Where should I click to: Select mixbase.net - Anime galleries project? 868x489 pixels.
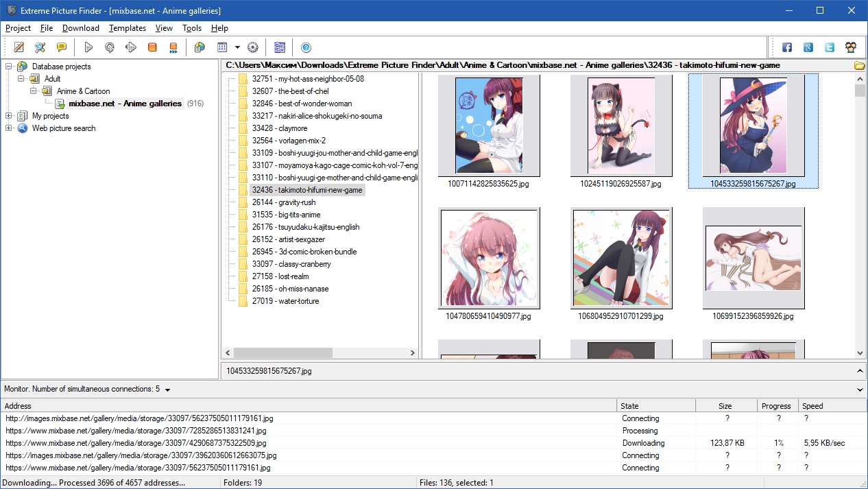125,104
